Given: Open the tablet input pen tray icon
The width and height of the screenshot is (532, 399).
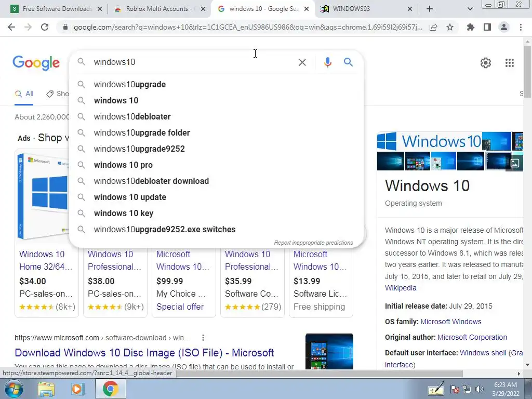Looking at the screenshot, I should click(x=436, y=389).
